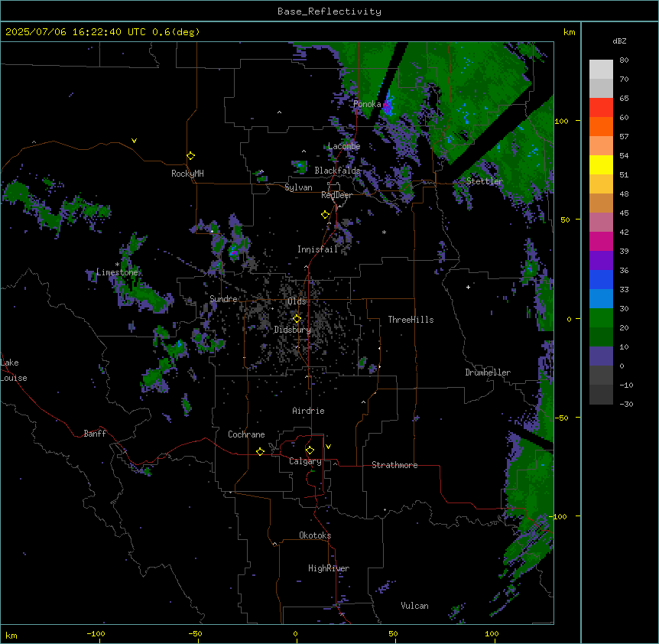
Task: Click the Strathmore label
Action: (394, 465)
